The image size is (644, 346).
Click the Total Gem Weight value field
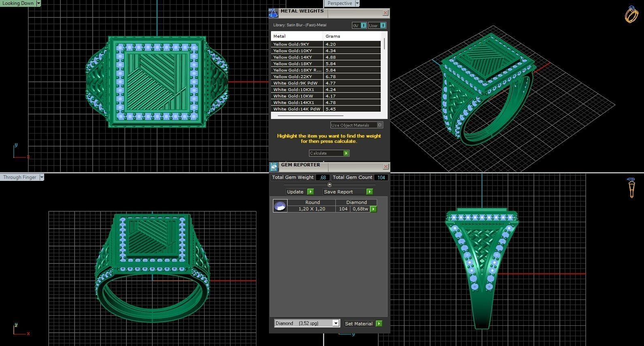(x=322, y=177)
